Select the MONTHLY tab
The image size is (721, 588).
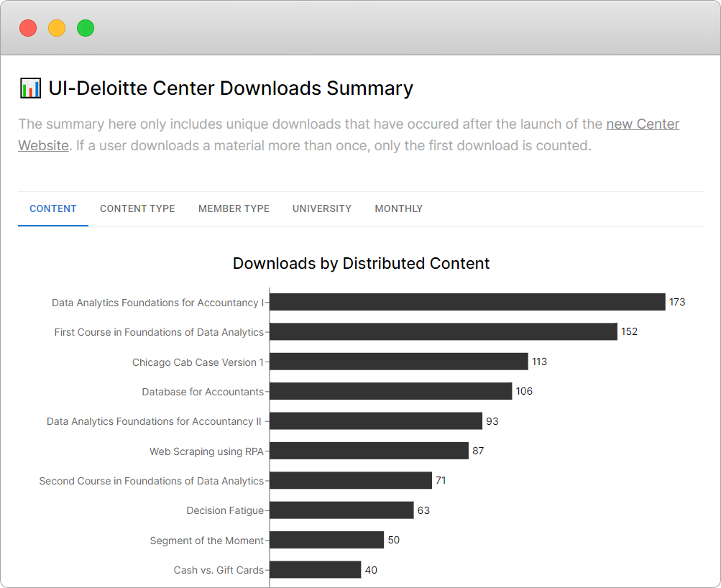[x=398, y=208]
